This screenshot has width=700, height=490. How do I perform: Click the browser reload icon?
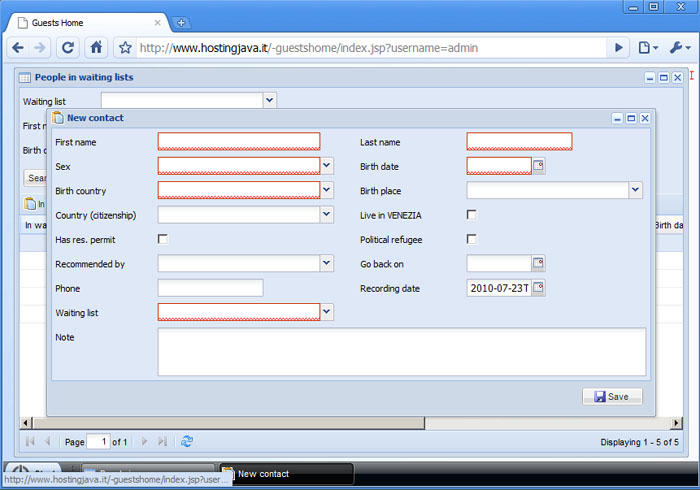[x=68, y=47]
